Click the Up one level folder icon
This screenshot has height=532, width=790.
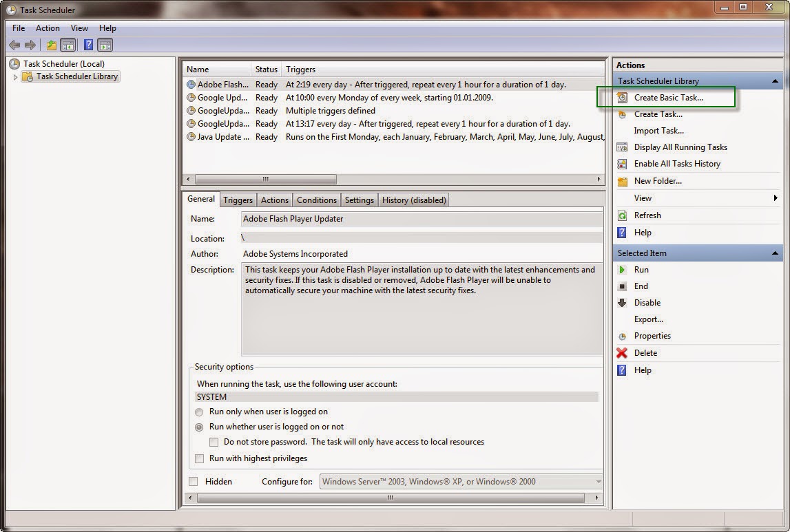52,45
